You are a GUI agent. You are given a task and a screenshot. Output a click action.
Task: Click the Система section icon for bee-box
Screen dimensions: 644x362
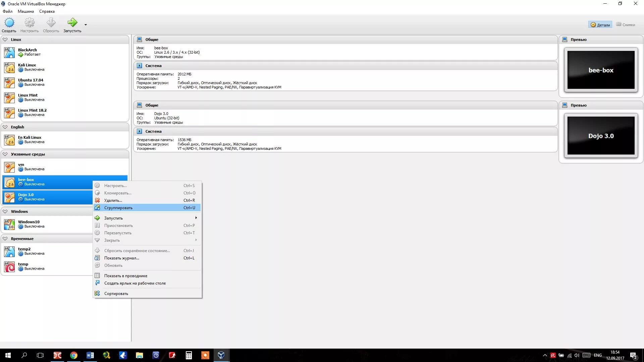140,66
